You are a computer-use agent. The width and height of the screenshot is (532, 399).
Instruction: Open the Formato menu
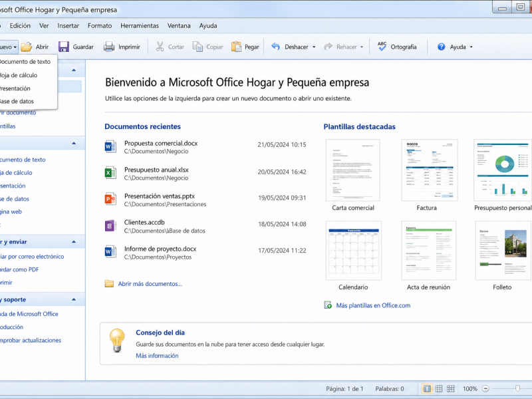[x=100, y=26]
